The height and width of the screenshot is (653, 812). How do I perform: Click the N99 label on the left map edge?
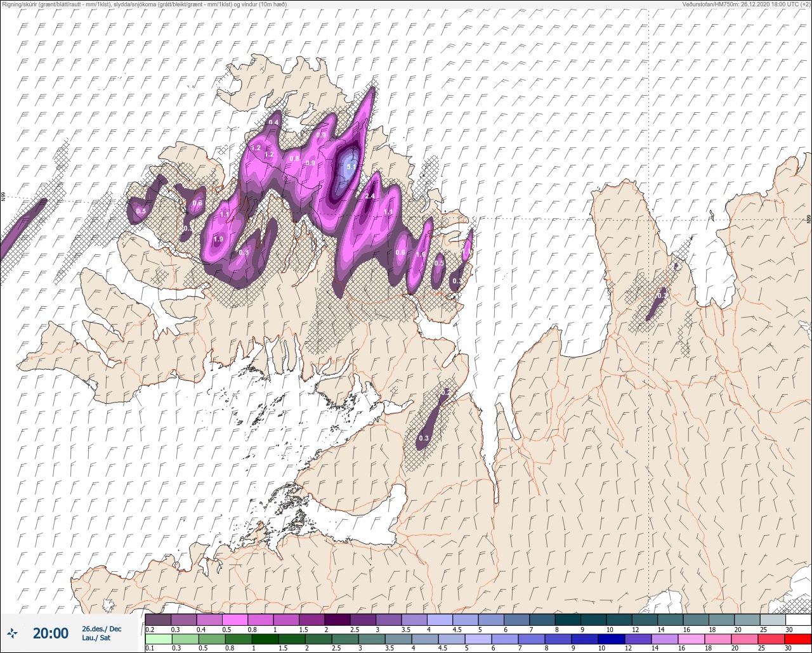tap(3, 197)
